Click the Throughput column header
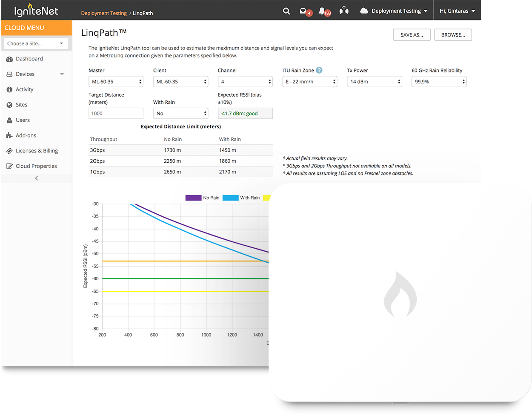The width and height of the screenshot is (532, 416). [x=103, y=139]
